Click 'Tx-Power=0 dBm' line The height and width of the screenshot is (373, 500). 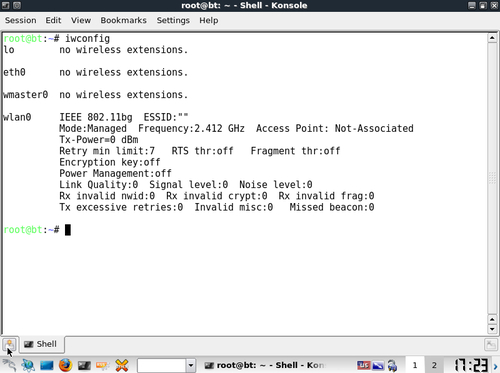(99, 140)
